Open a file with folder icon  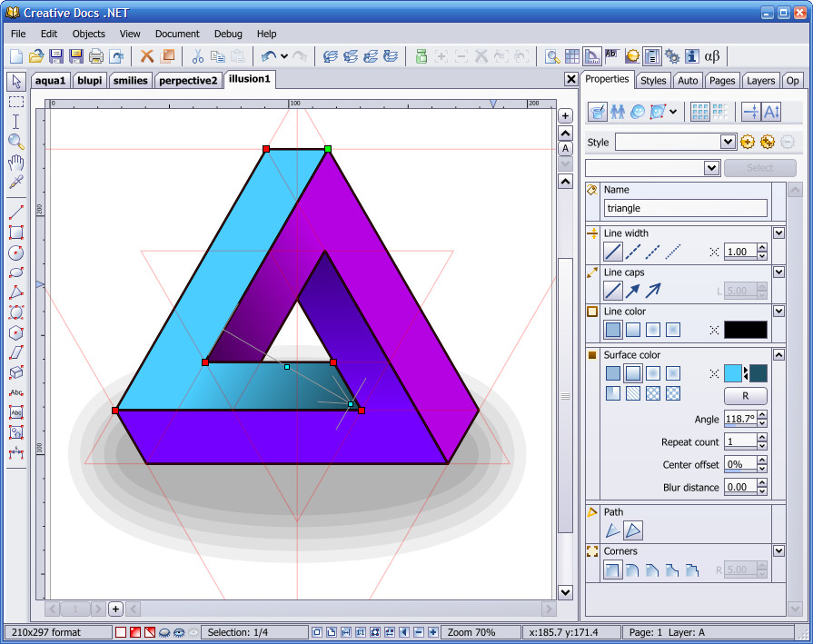pos(35,56)
